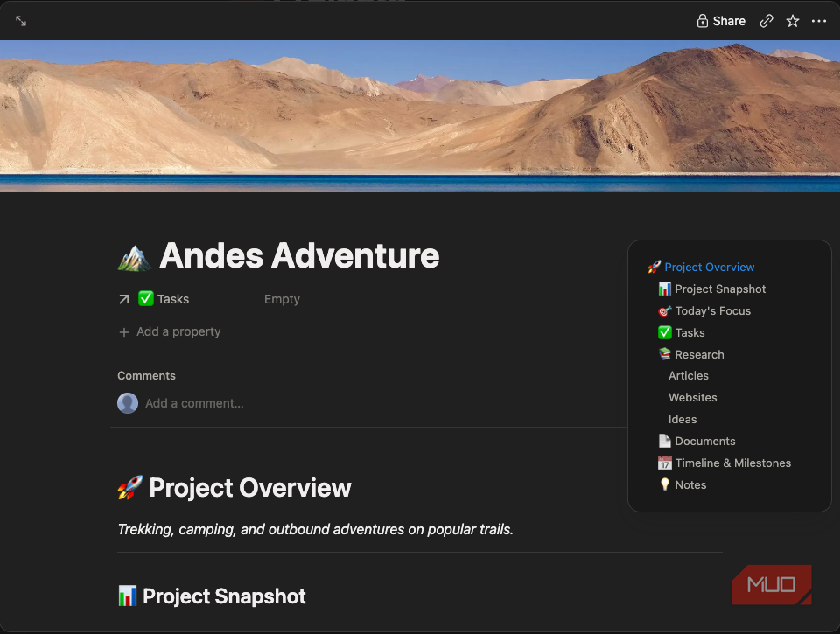Jump to Today's Focus section link

pyautogui.click(x=704, y=310)
